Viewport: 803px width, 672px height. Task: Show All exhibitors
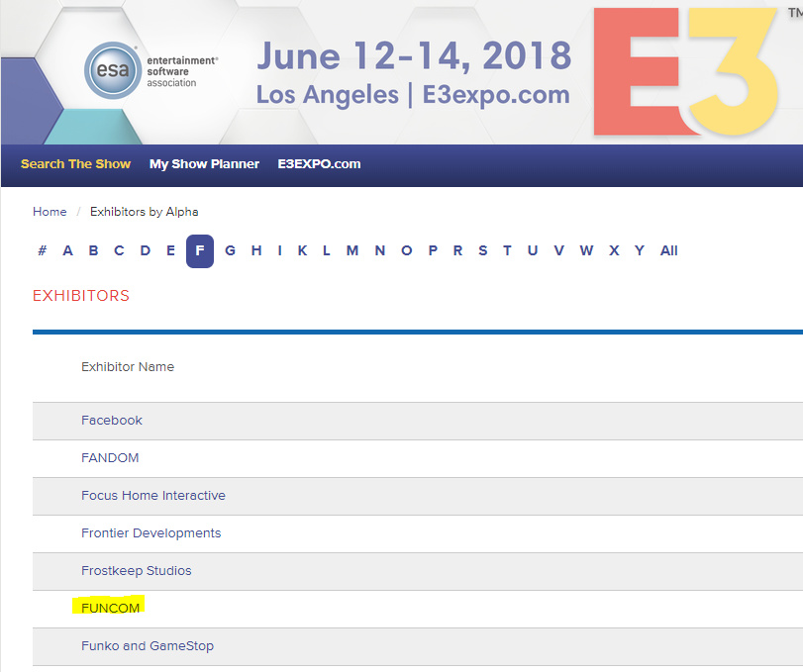(x=668, y=250)
